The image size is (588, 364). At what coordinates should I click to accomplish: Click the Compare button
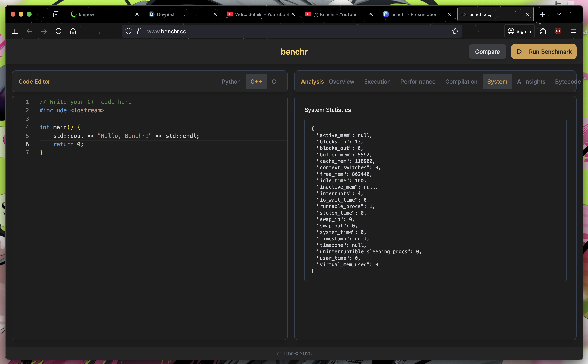(487, 52)
